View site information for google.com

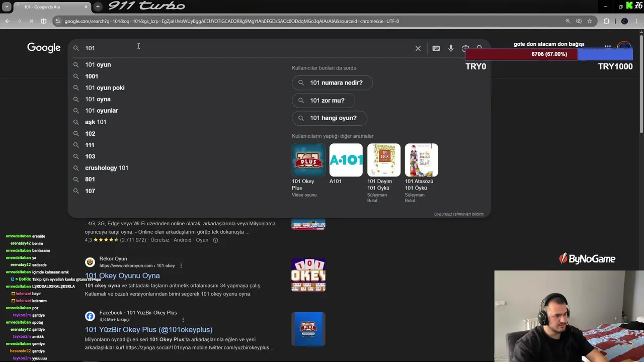pyautogui.click(x=58, y=21)
